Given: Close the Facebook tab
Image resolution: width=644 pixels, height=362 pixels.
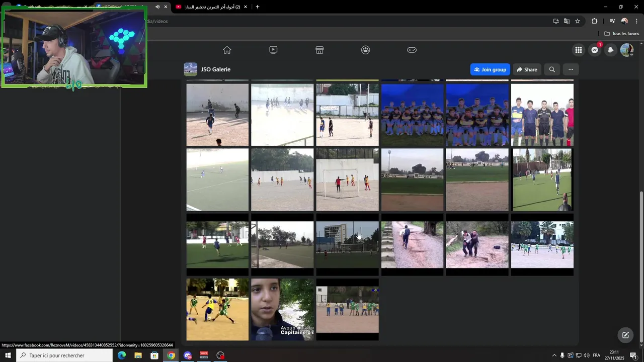Looking at the screenshot, I should pyautogui.click(x=166, y=7).
